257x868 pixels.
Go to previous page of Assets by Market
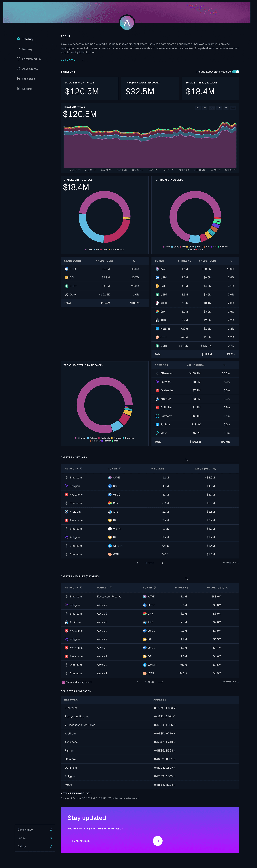[x=139, y=682]
